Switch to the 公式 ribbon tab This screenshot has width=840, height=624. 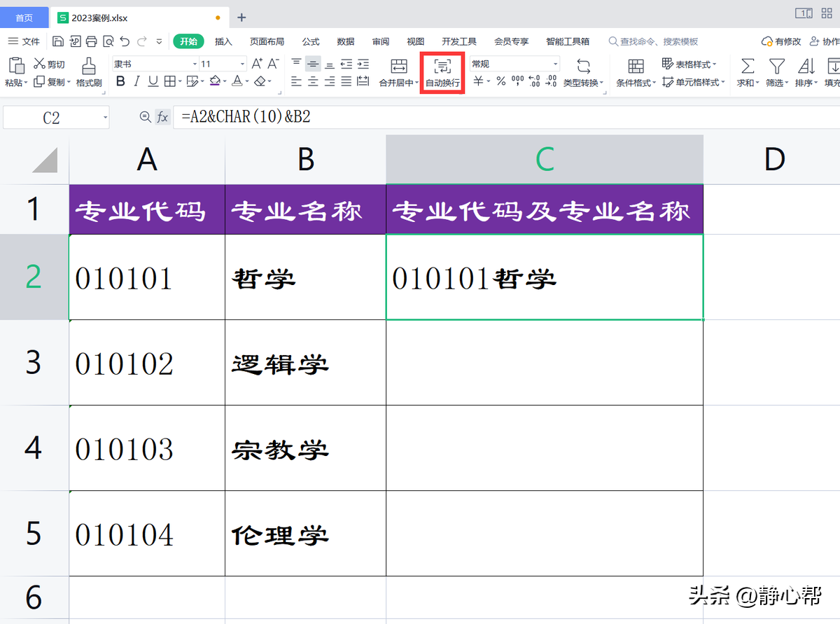pos(311,41)
